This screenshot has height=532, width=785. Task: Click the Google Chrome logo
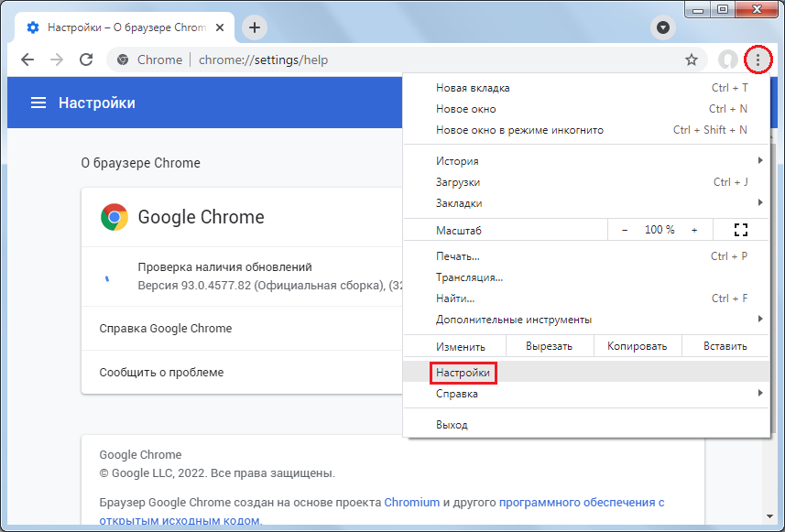pyautogui.click(x=114, y=217)
